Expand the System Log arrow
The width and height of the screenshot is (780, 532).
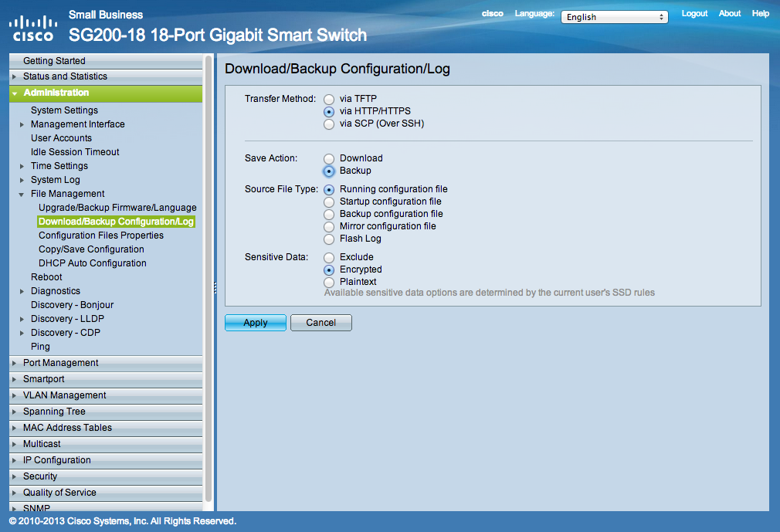(22, 181)
